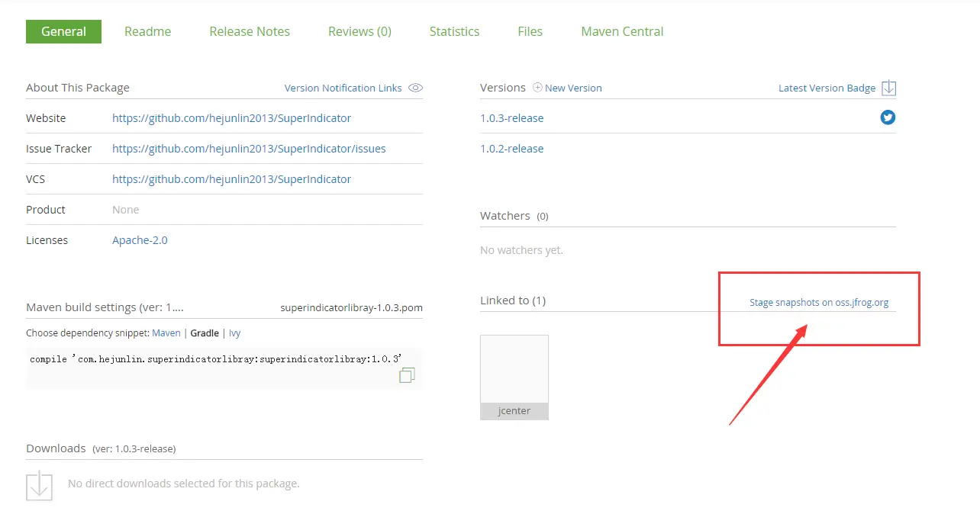Click the 'No direct downloads selected' message
The width and height of the screenshot is (980, 527).
tap(184, 484)
